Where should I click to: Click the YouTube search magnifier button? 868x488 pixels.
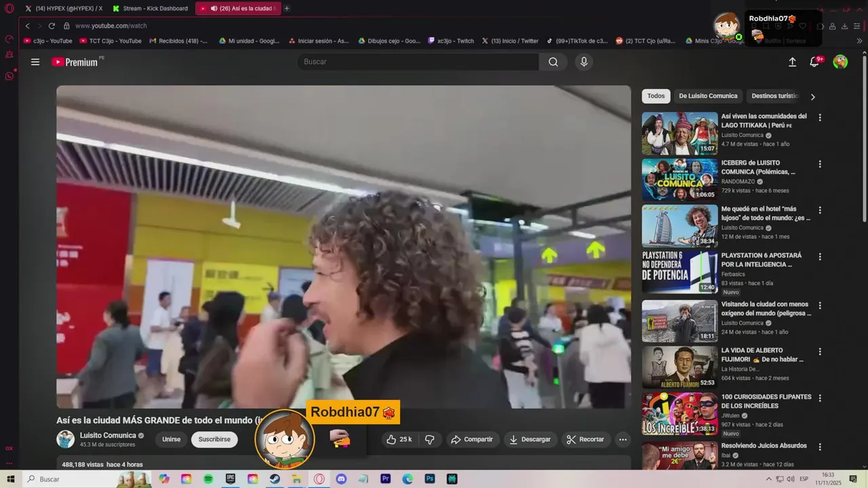pos(553,62)
